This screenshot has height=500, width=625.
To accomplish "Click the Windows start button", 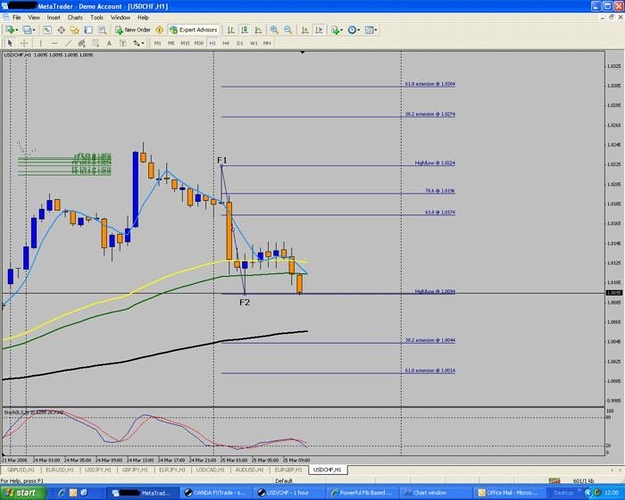I will (x=22, y=493).
